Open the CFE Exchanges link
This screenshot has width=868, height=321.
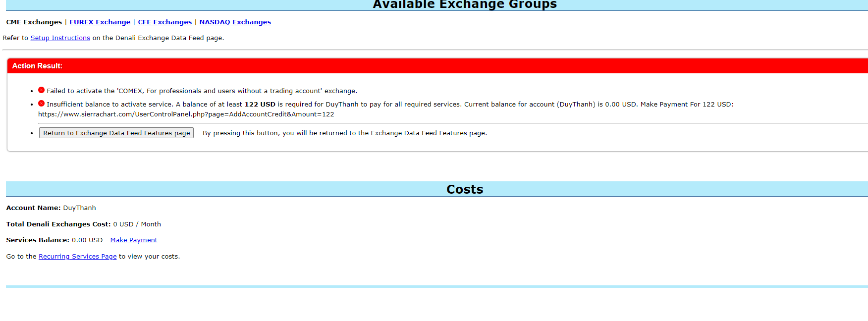pos(164,22)
